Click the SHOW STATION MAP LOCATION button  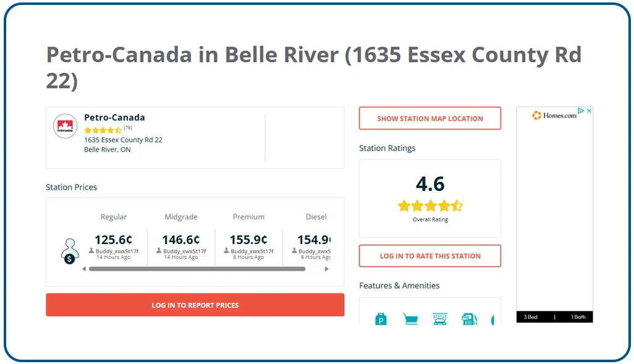pos(429,118)
